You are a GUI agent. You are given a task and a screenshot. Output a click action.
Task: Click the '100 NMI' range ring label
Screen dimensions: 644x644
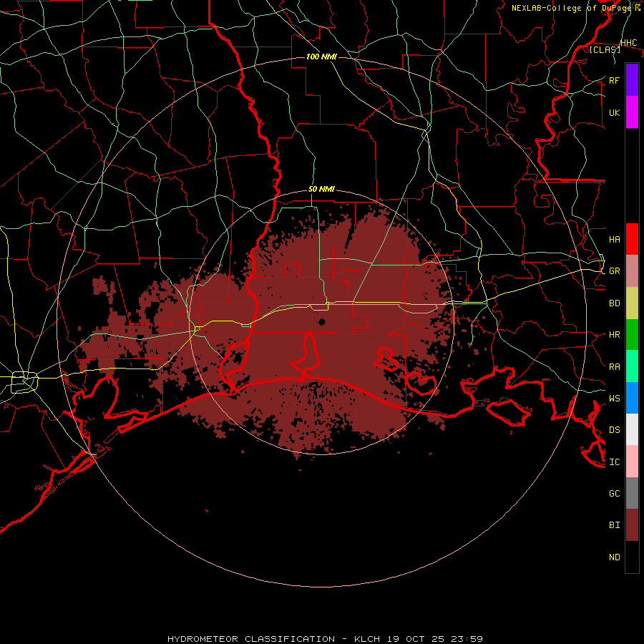tap(321, 57)
